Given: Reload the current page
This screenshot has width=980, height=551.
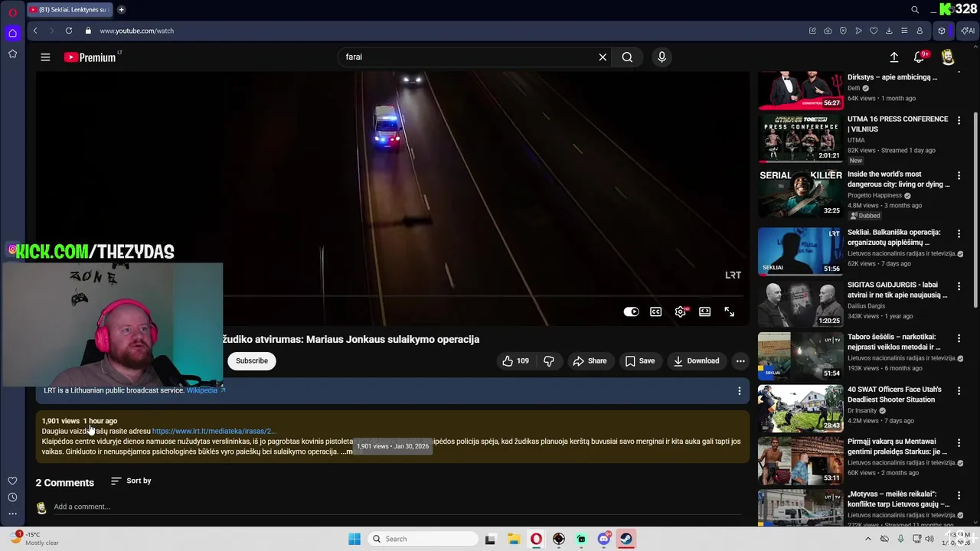Looking at the screenshot, I should tap(69, 31).
